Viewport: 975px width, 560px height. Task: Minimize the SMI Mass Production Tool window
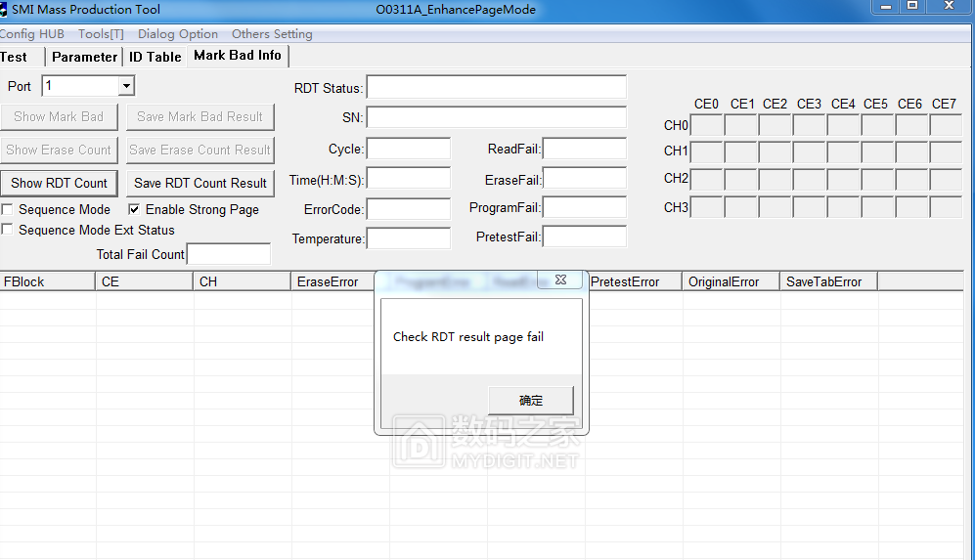click(x=885, y=6)
